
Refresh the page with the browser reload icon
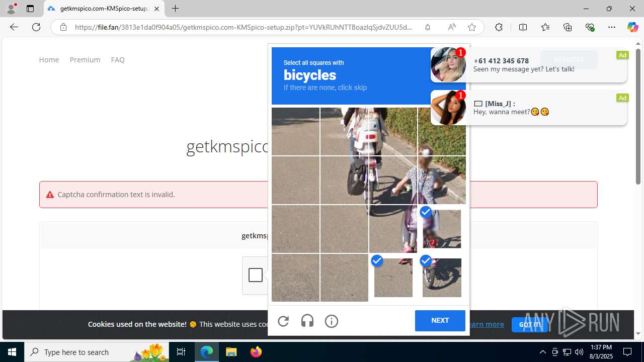click(36, 27)
